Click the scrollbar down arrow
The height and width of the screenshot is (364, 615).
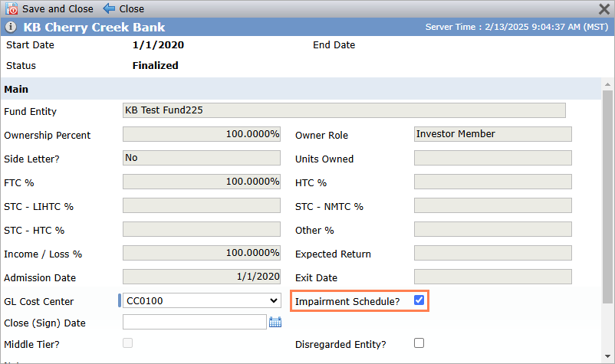point(607,356)
